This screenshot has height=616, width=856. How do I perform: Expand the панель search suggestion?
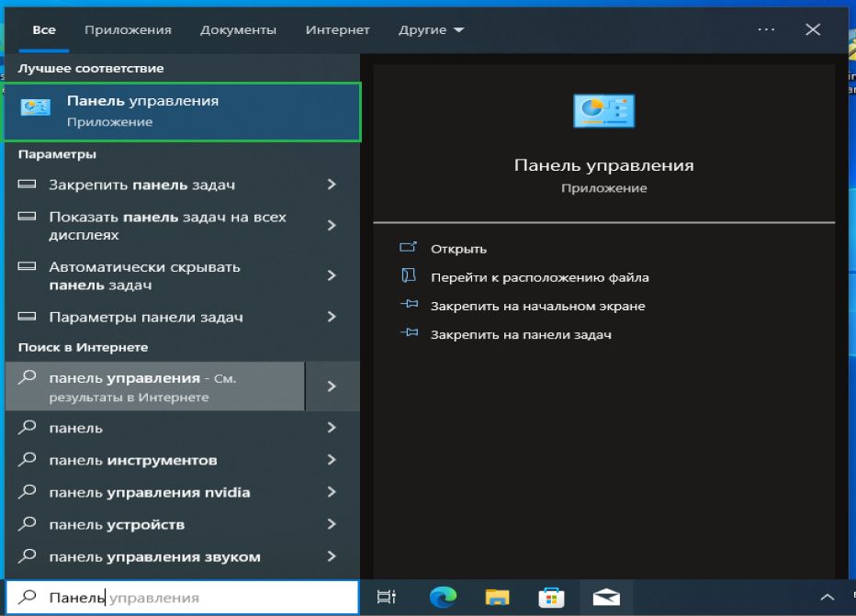332,428
